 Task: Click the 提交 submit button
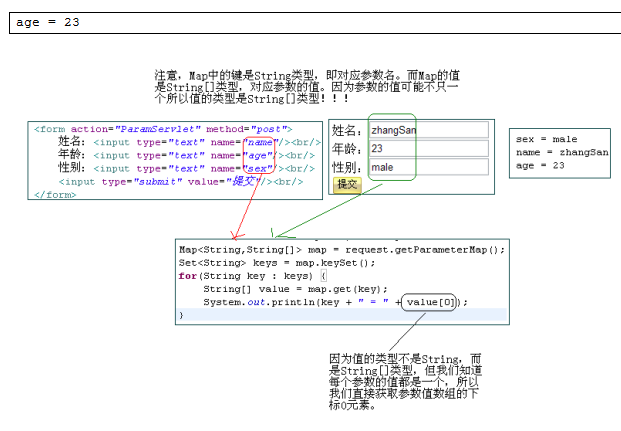pyautogui.click(x=347, y=185)
